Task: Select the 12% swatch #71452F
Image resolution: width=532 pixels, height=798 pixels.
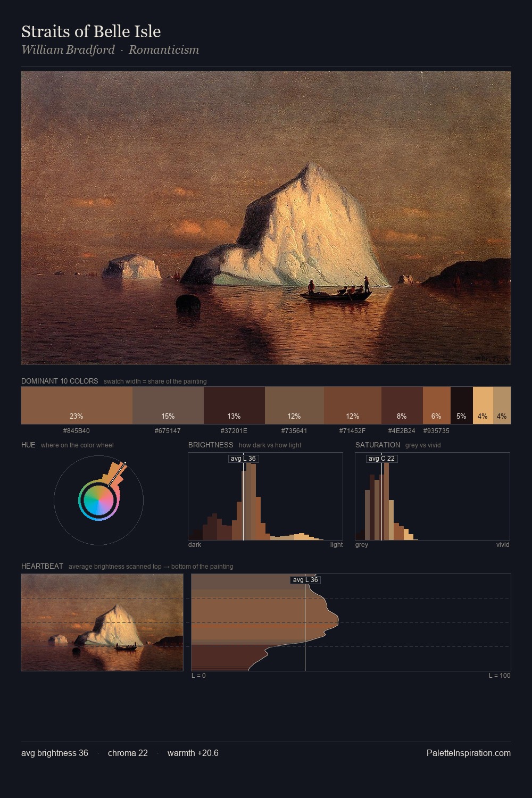Action: coord(353,405)
